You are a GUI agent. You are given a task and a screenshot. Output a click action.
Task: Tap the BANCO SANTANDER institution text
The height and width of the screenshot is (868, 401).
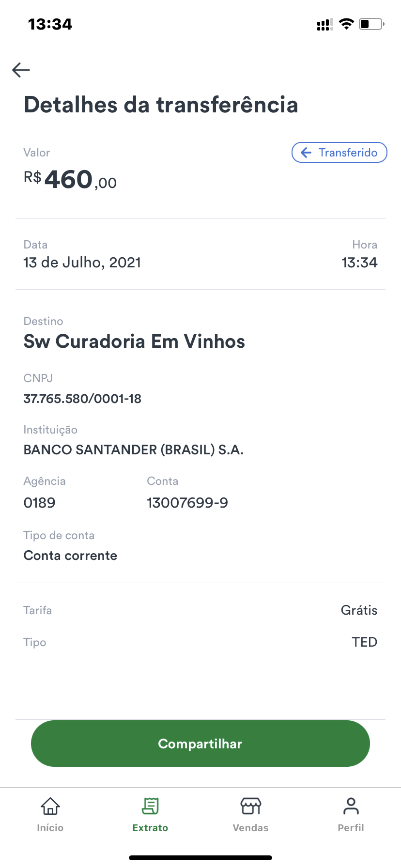tap(134, 450)
